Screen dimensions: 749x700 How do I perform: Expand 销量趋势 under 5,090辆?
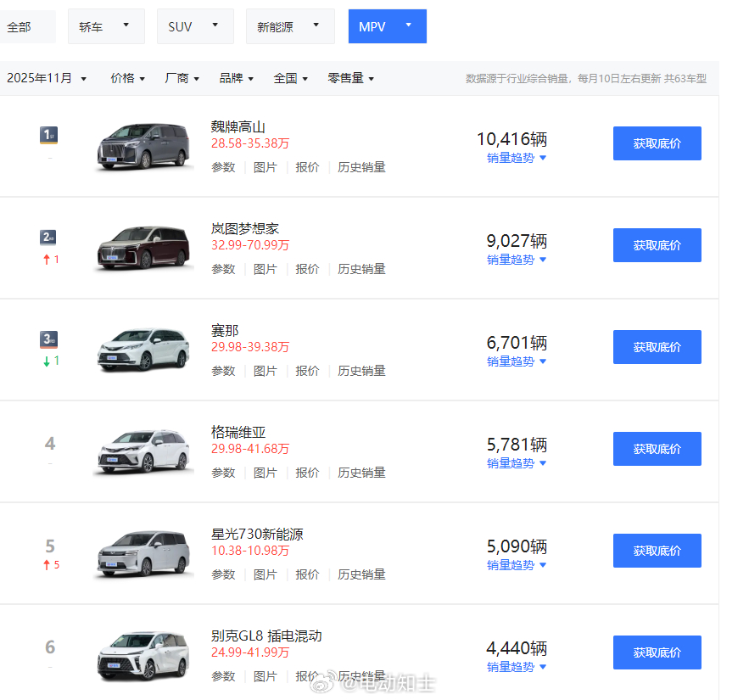(517, 565)
